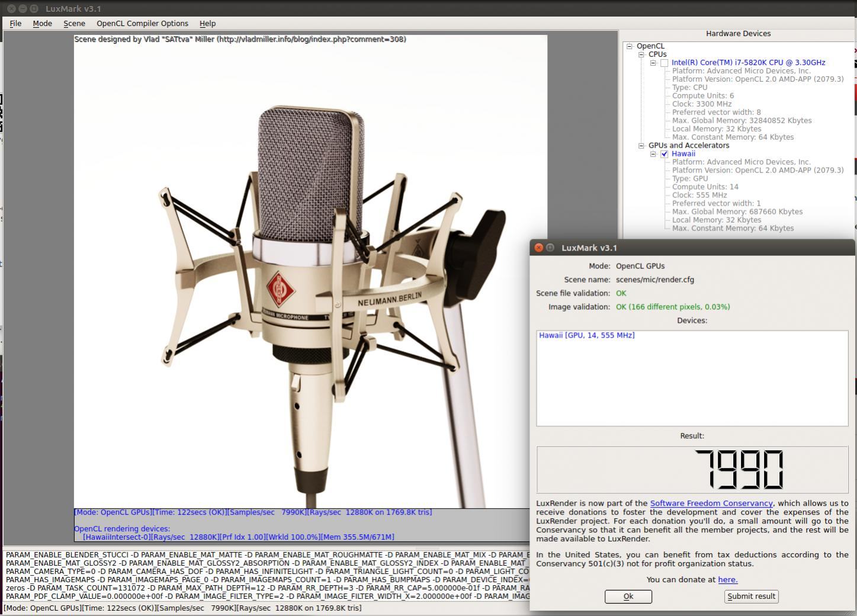
Task: Open the donate 'here' link
Action: (728, 580)
